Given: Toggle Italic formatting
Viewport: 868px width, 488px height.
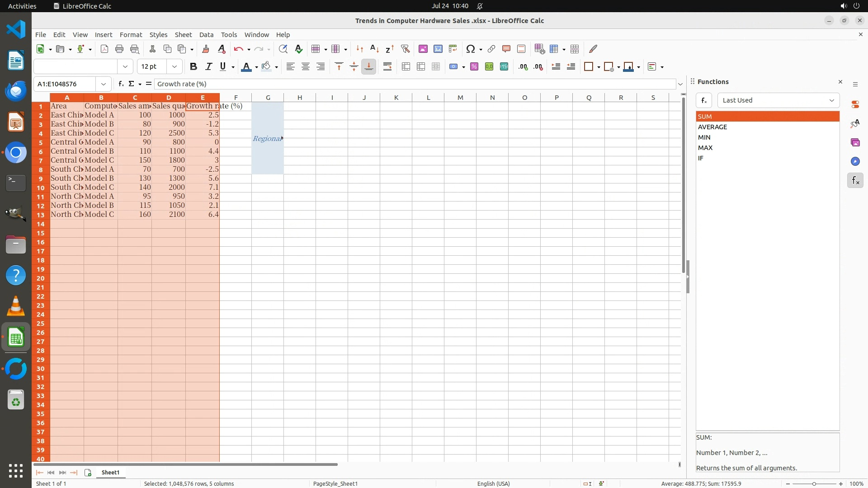Looking at the screenshot, I should coord(208,67).
